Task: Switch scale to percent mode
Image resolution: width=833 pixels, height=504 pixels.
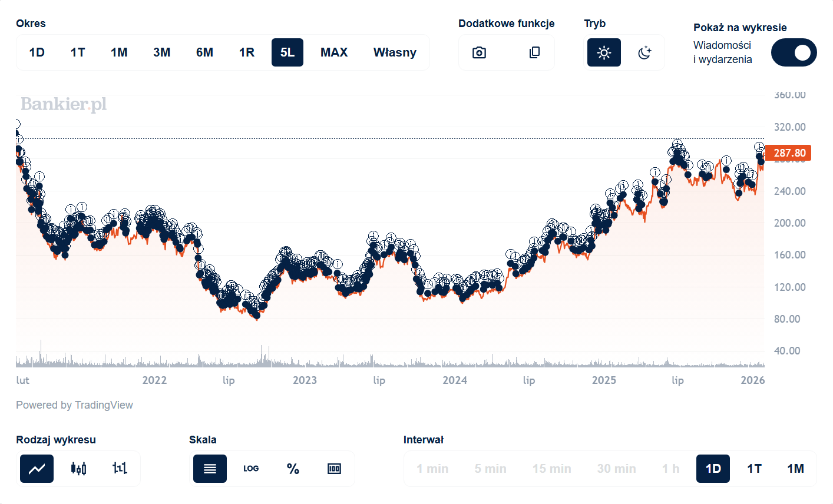Action: (293, 469)
